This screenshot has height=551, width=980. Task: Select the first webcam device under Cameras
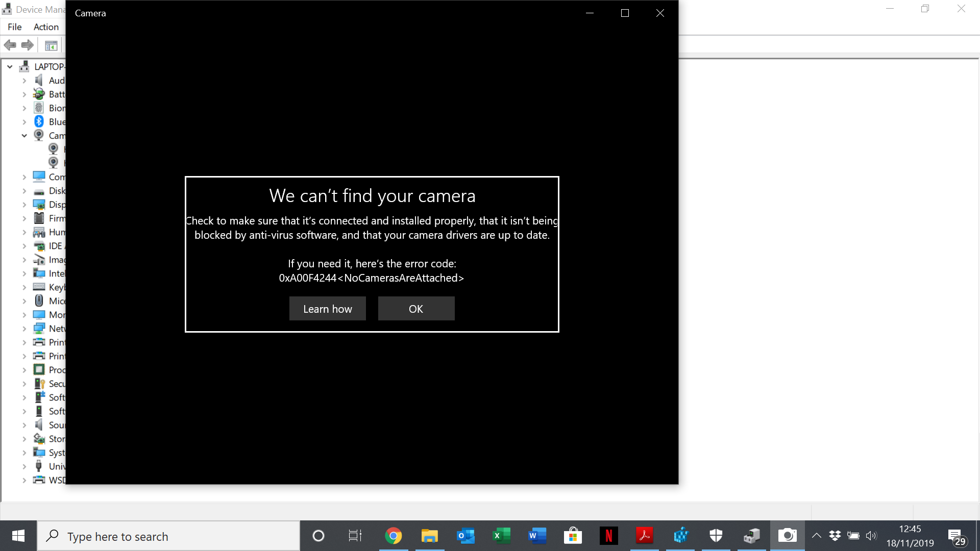(53, 149)
